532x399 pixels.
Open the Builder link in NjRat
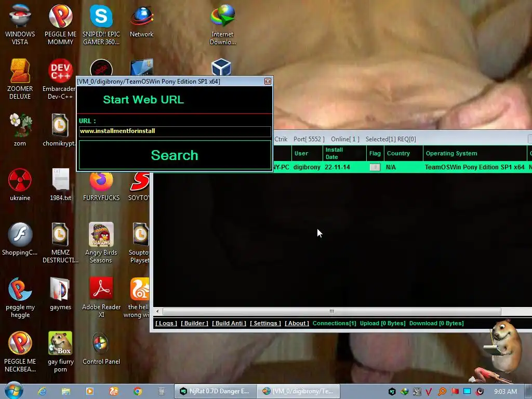pos(195,323)
